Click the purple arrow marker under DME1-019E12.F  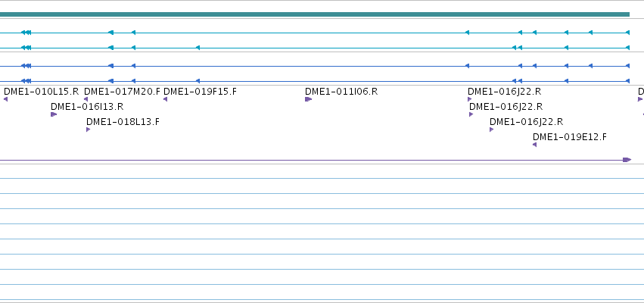tap(534, 145)
